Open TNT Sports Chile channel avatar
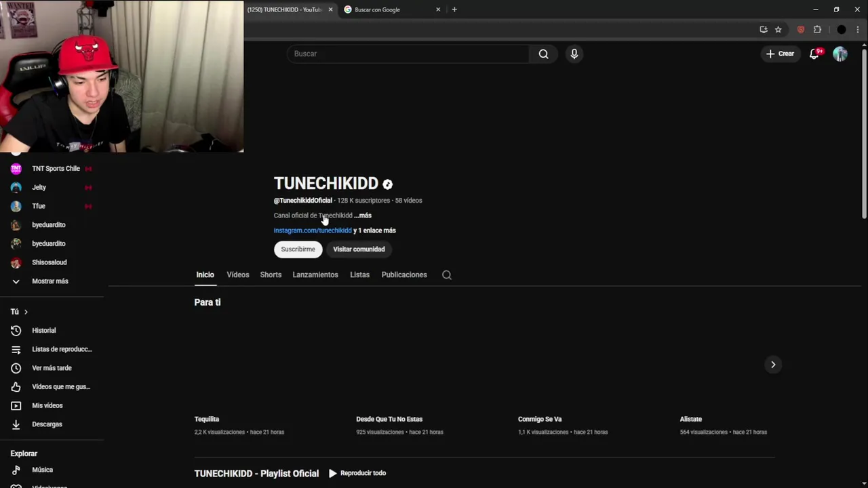This screenshot has width=868, height=488. click(x=16, y=169)
